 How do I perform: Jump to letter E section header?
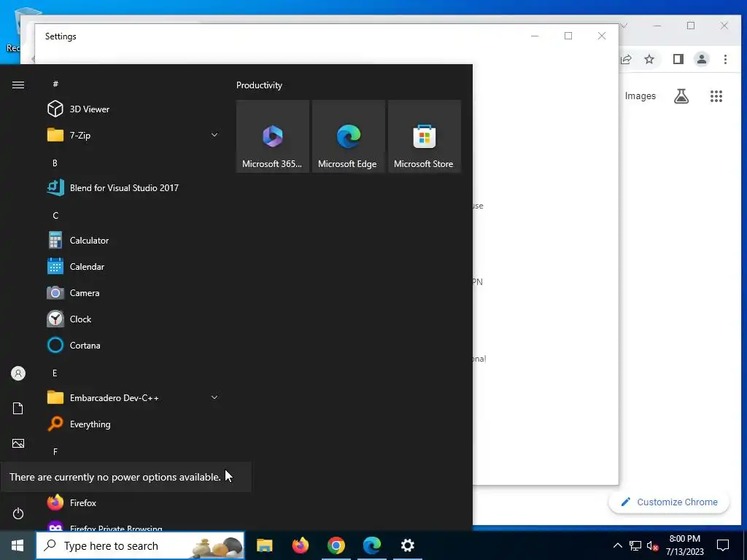(x=55, y=373)
